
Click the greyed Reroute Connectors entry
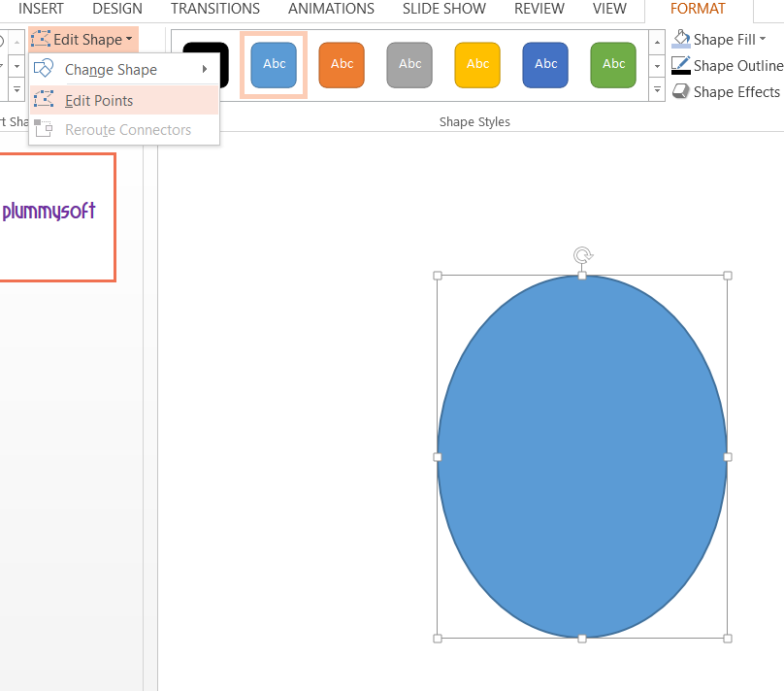point(124,130)
